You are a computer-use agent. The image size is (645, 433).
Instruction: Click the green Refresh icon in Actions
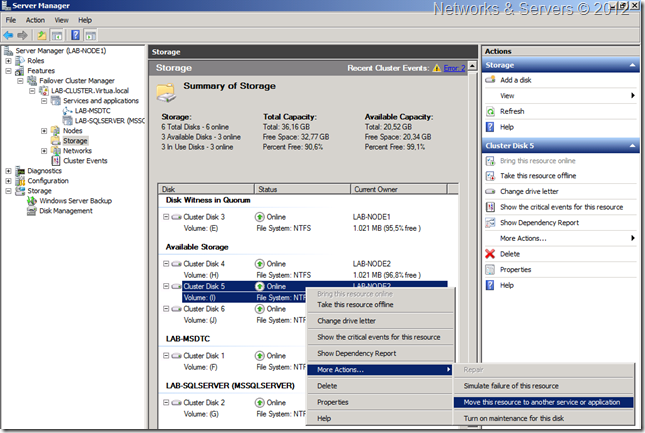click(490, 111)
